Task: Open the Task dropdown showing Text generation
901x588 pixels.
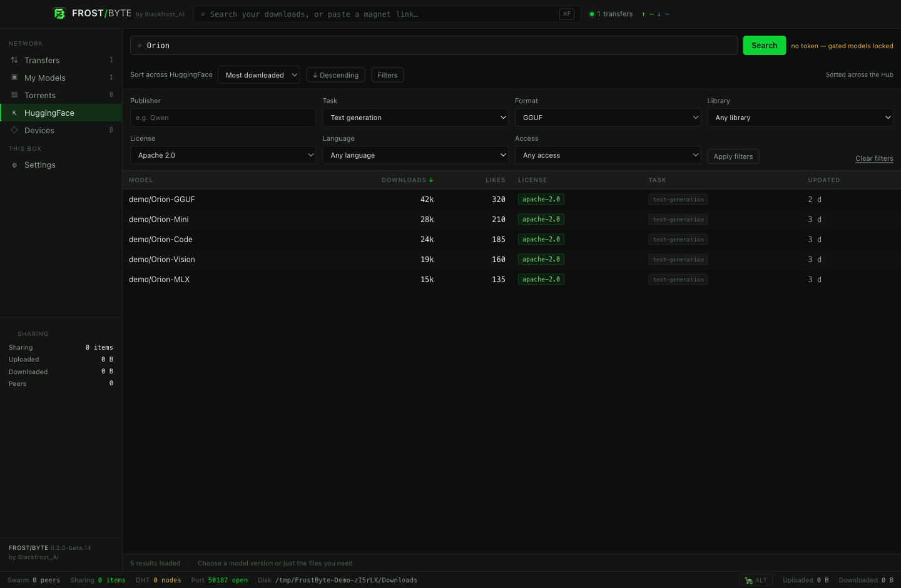Action: coord(415,118)
